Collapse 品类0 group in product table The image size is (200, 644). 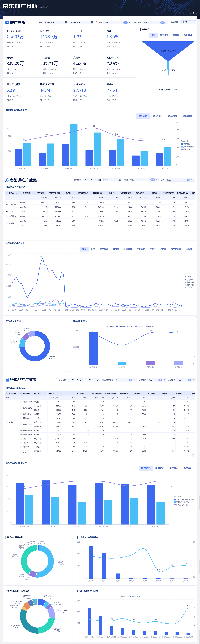(x=7, y=422)
